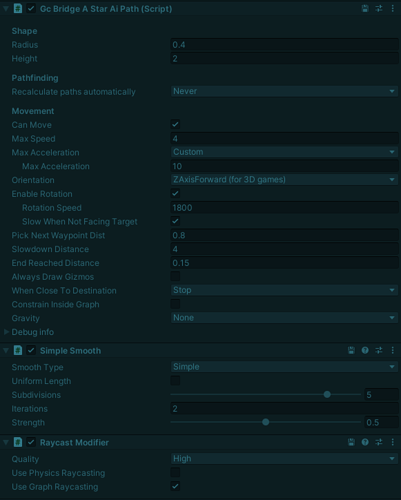The width and height of the screenshot is (401, 500).
Task: Click the Rotation Speed input field
Action: pyautogui.click(x=284, y=208)
